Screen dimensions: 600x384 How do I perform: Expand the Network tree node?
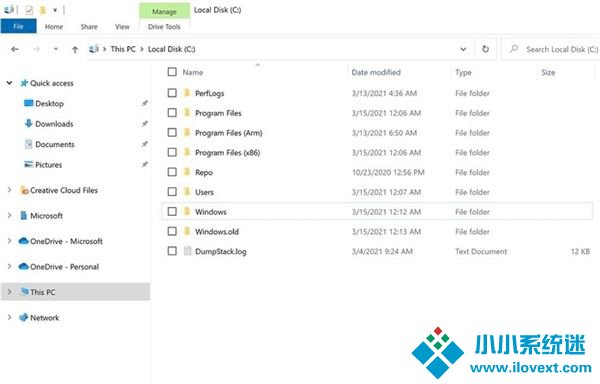click(10, 317)
